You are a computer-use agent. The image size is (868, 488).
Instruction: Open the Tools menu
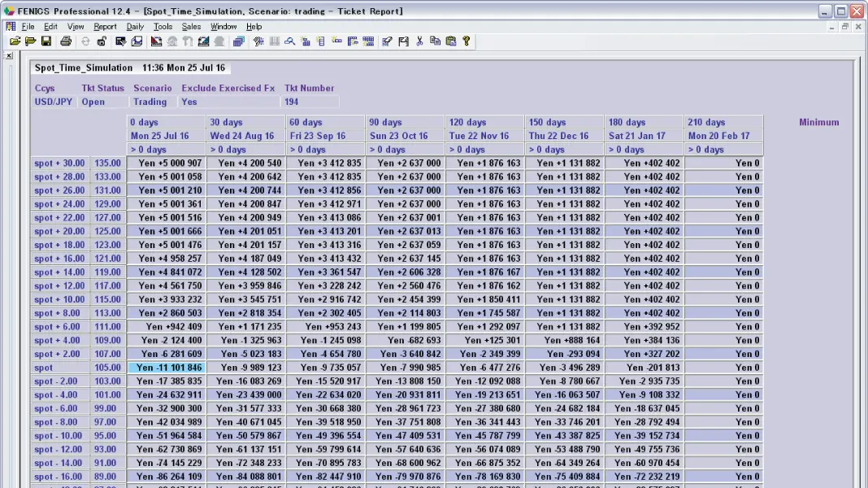pos(163,27)
